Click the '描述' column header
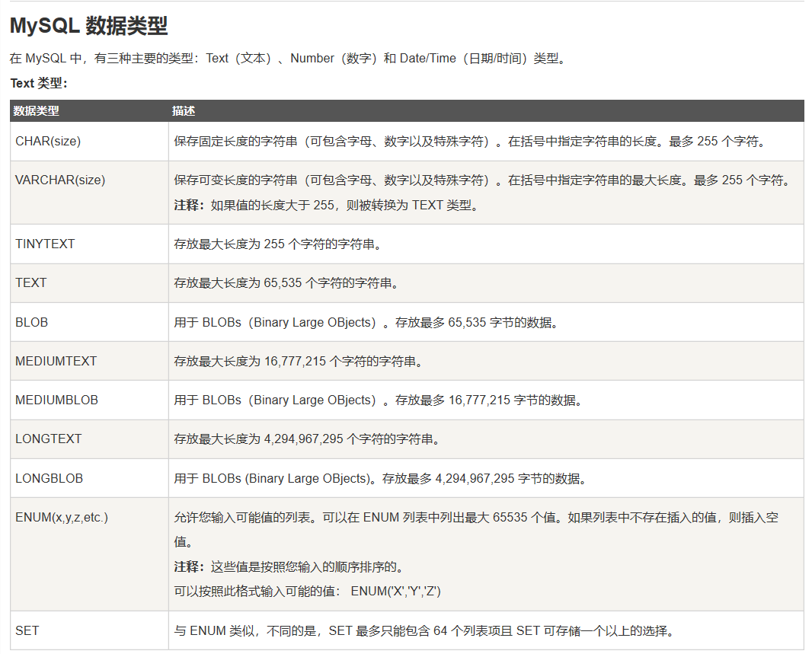The height and width of the screenshot is (654, 812). tap(184, 110)
